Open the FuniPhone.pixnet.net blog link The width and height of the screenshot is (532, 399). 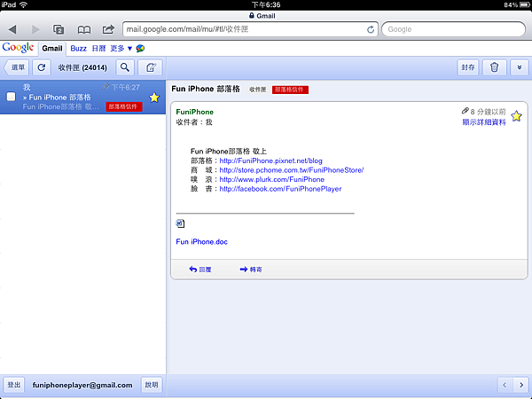[x=270, y=160]
